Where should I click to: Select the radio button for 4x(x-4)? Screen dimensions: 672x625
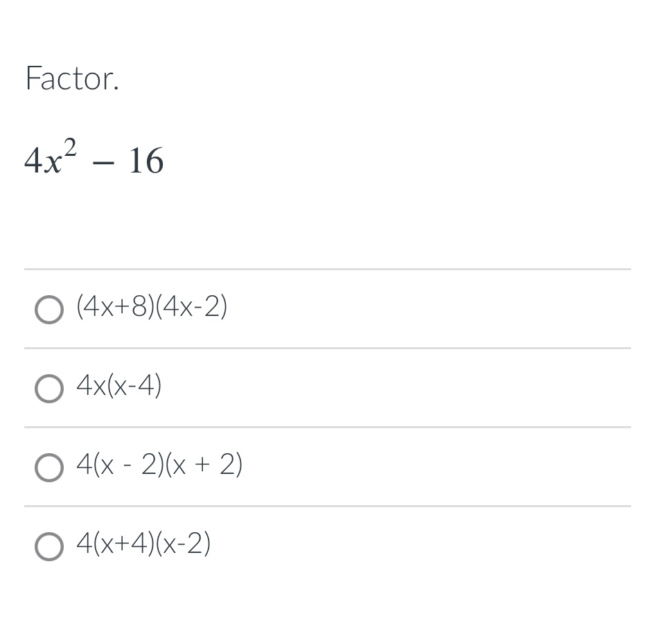pyautogui.click(x=48, y=388)
